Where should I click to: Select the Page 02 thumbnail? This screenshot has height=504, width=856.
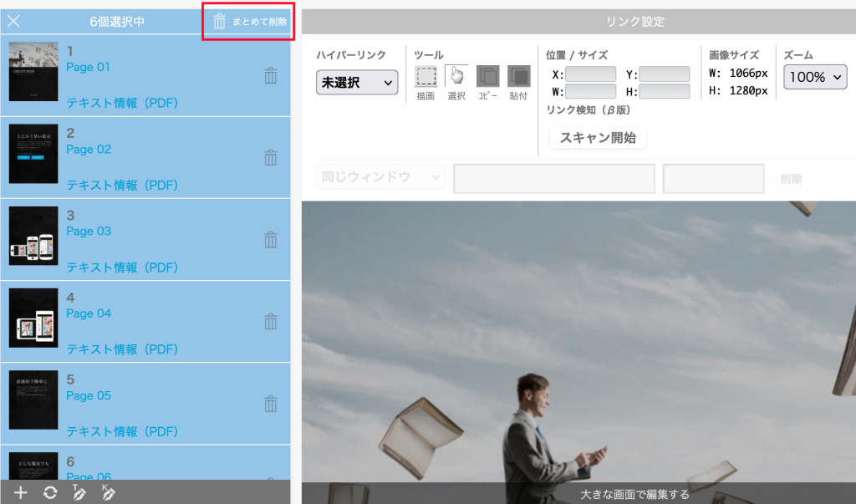[33, 154]
